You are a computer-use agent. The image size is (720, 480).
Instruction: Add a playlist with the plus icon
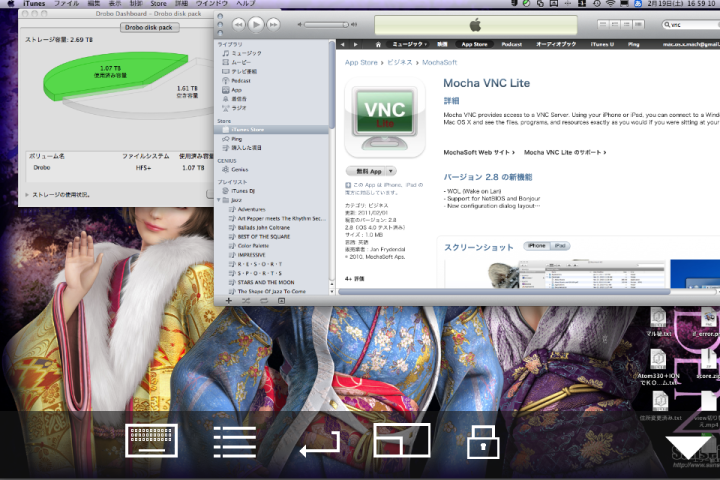tap(228, 301)
